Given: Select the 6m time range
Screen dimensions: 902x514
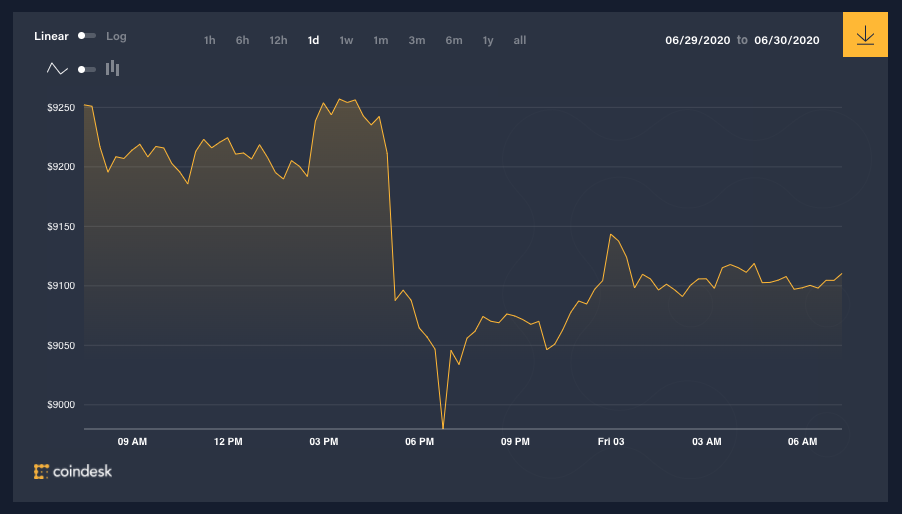Looking at the screenshot, I should (x=454, y=40).
